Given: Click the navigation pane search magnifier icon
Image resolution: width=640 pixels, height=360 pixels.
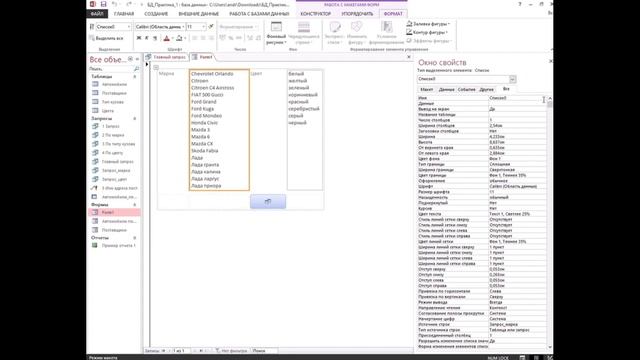Looking at the screenshot, I should click(x=136, y=69).
